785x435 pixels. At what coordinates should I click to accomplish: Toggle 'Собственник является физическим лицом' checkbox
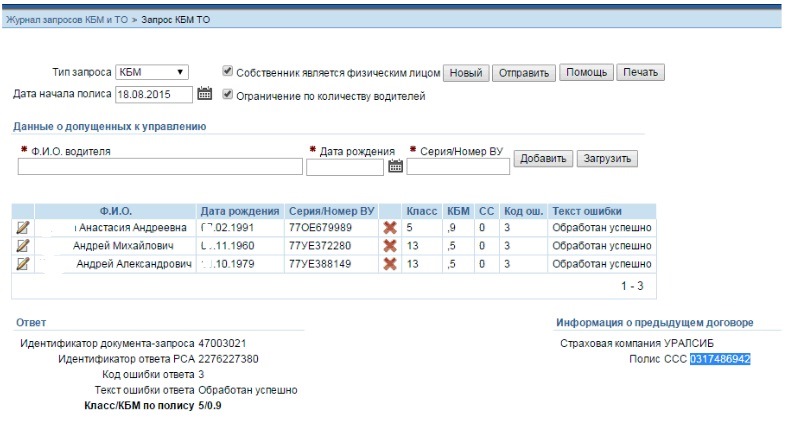coord(227,71)
